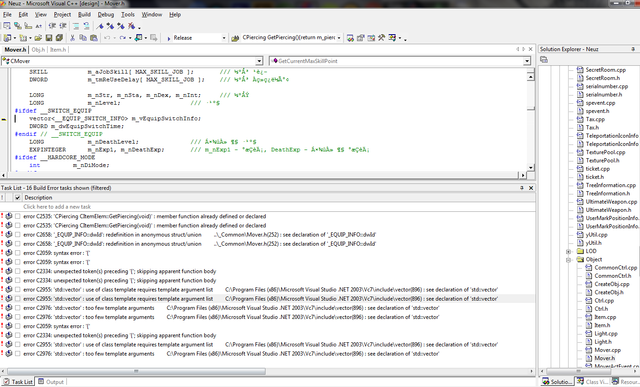Open Solution Explorer via toolbar icon
Screen dimensions: 640x387
coord(350,38)
